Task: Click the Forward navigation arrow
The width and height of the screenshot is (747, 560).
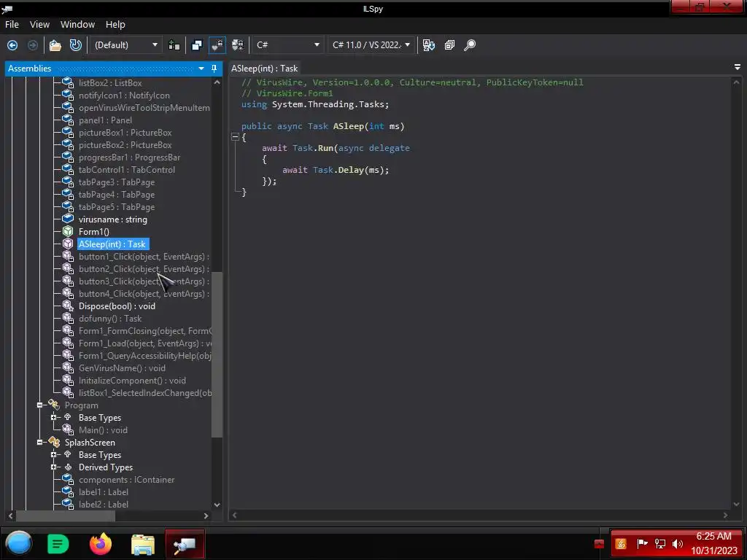Action: coord(33,45)
